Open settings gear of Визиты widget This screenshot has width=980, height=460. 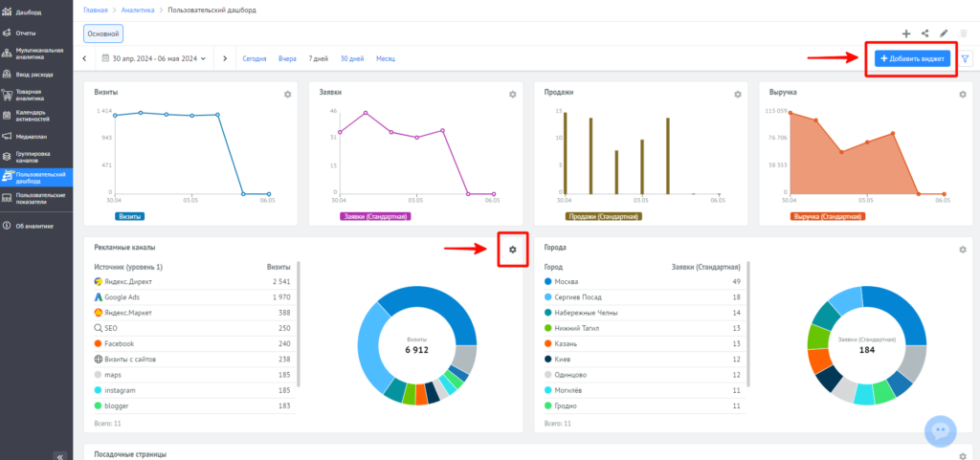coord(287,95)
